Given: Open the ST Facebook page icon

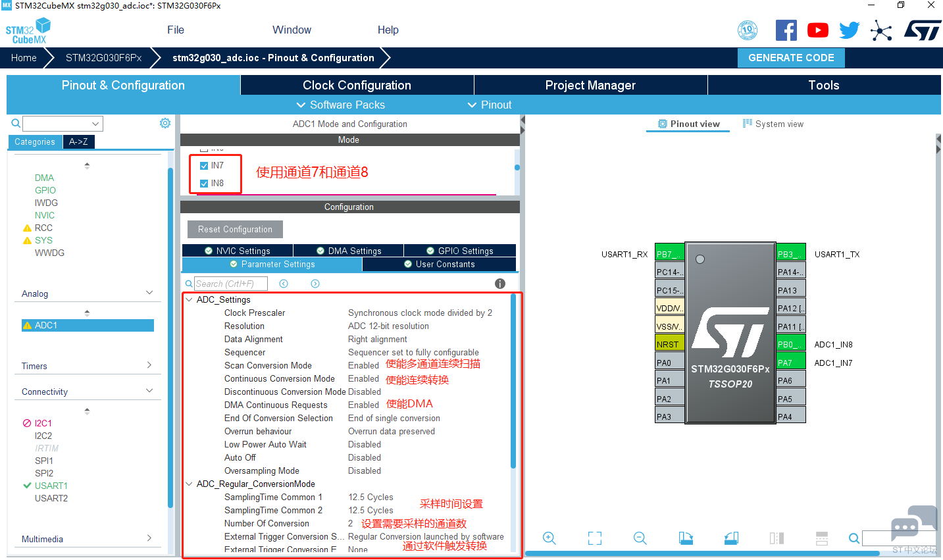Looking at the screenshot, I should coord(786,30).
